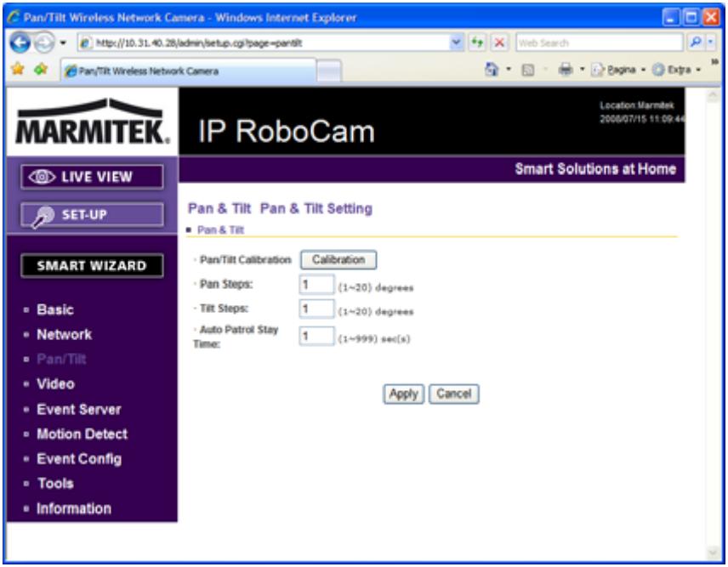The height and width of the screenshot is (567, 728).
Task: Open the recent pages dropdown arrow
Action: [x=63, y=43]
